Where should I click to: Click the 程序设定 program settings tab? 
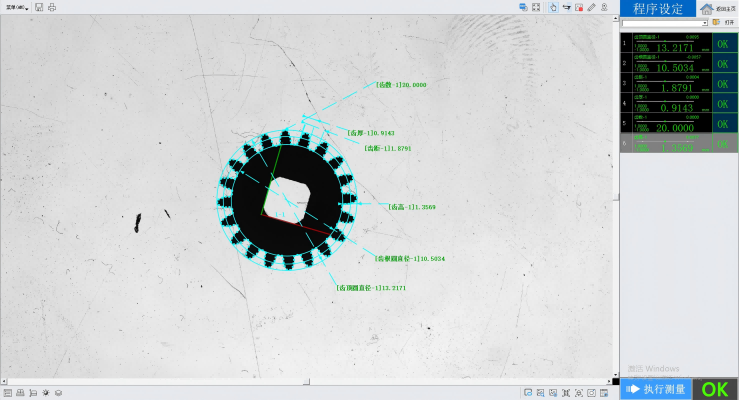click(x=657, y=8)
